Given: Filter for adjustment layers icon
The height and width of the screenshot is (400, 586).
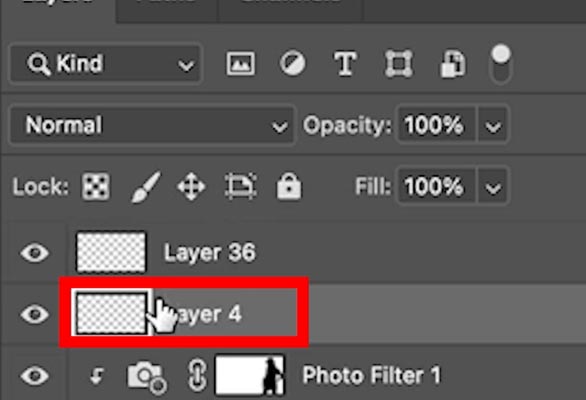Looking at the screenshot, I should tap(292, 63).
